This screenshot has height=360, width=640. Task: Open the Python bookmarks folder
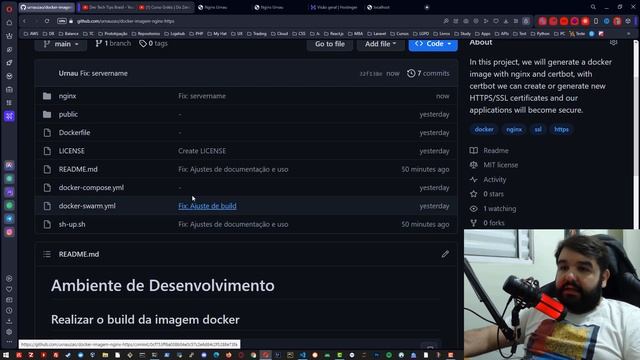click(x=540, y=34)
